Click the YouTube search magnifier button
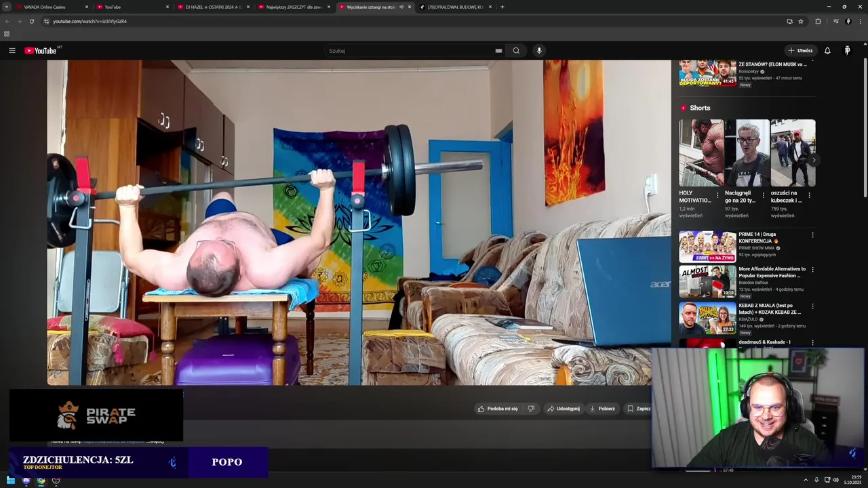This screenshot has height=488, width=868. 516,51
